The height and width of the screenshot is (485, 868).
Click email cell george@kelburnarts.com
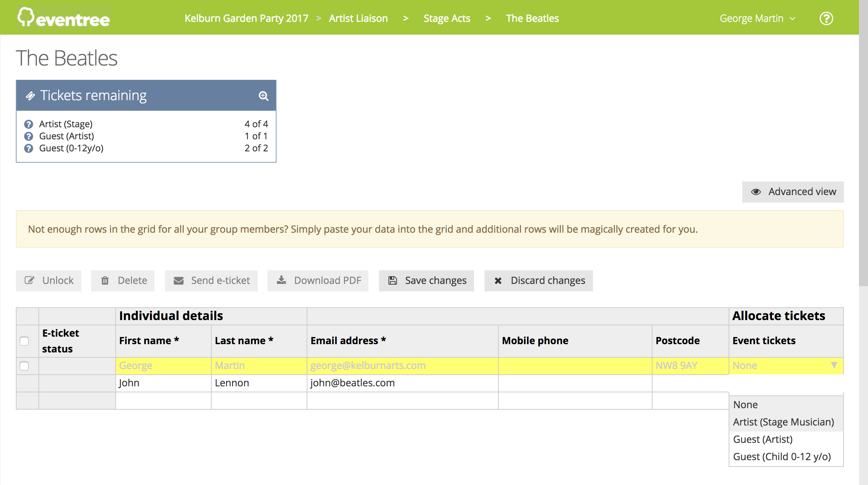[403, 366]
